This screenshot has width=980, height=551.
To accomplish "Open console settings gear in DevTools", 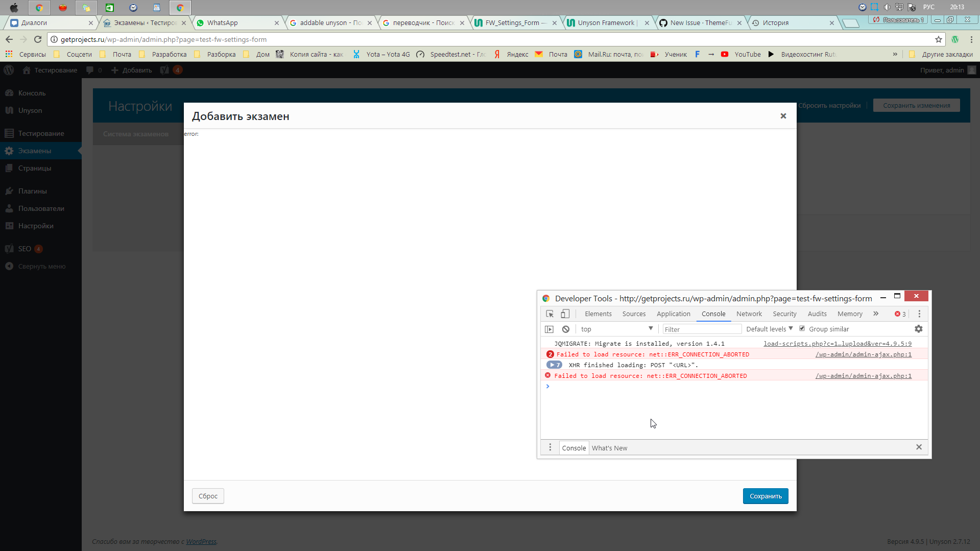I will [x=919, y=329].
